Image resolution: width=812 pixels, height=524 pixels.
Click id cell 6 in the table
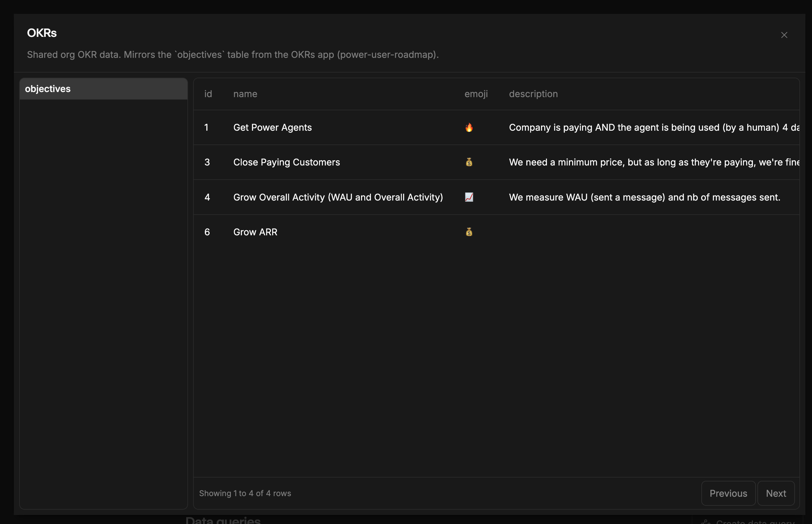207,232
